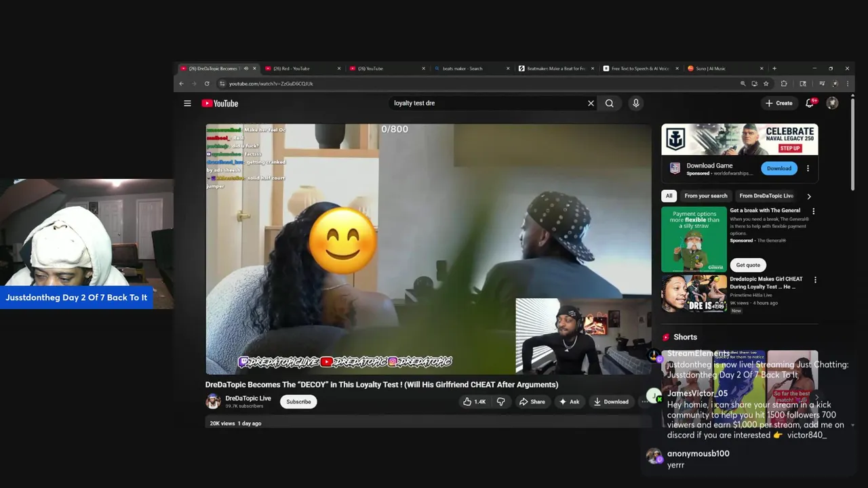868x488 pixels.
Task: Open the DreDaTopic Live channel avatar
Action: tap(213, 401)
